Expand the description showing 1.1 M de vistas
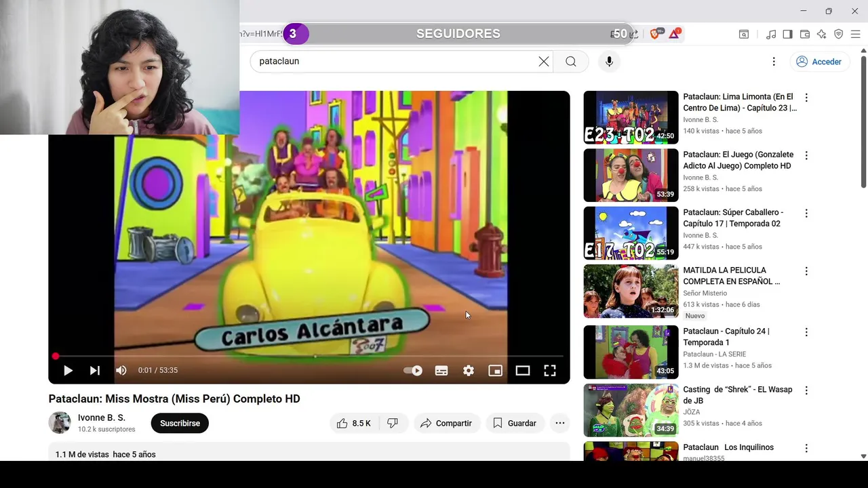Viewport: 868px width, 488px height. (309, 452)
